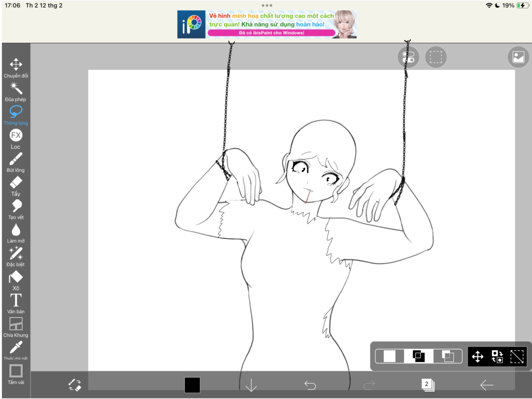
Task: Open the selection settings panel at top
Action: [x=407, y=57]
